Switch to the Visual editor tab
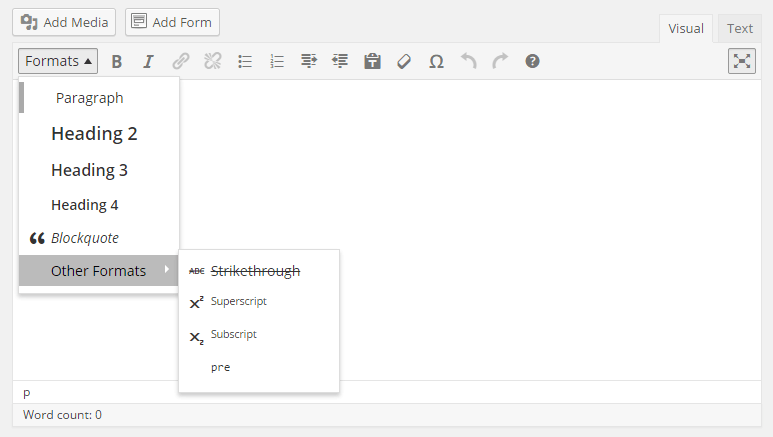 tap(686, 29)
